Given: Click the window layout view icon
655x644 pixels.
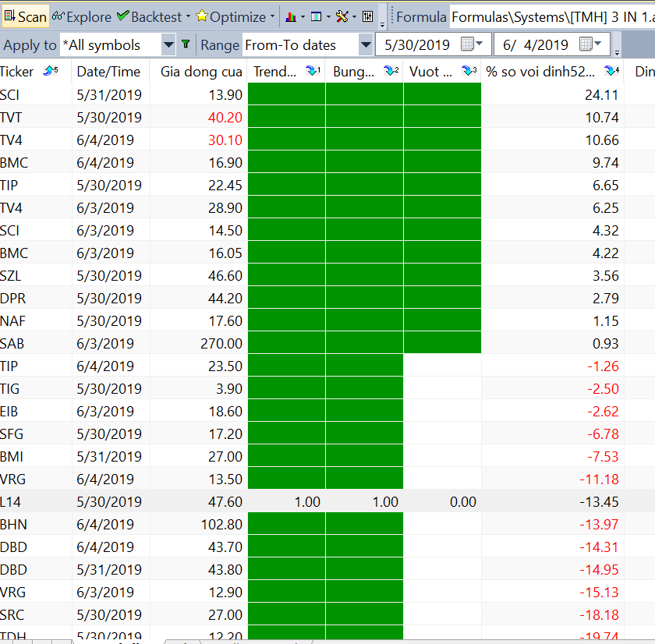Looking at the screenshot, I should point(316,16).
